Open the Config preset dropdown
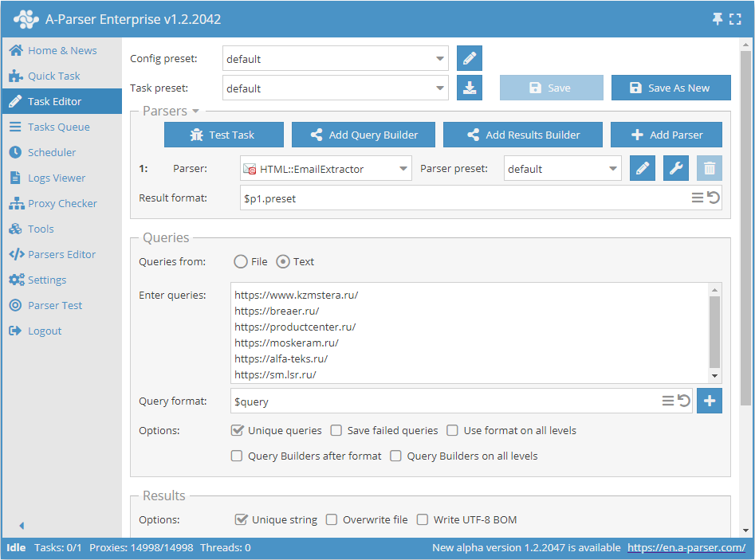755x560 pixels. point(441,59)
